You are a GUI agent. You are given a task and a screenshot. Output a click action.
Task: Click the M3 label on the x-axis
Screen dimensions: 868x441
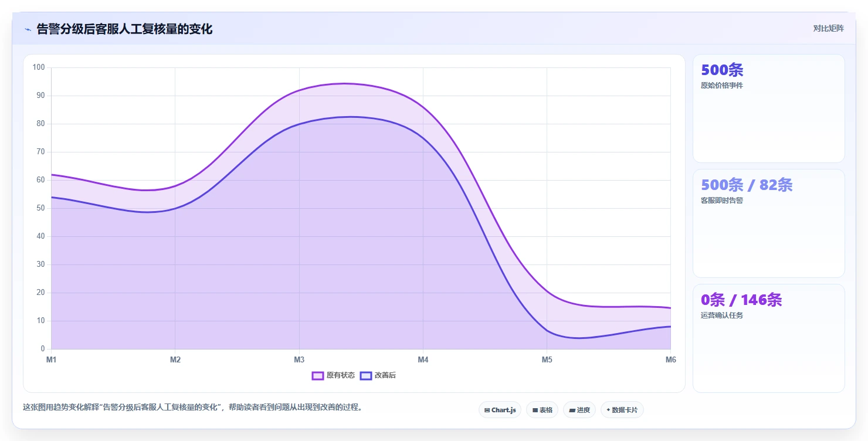click(x=299, y=359)
